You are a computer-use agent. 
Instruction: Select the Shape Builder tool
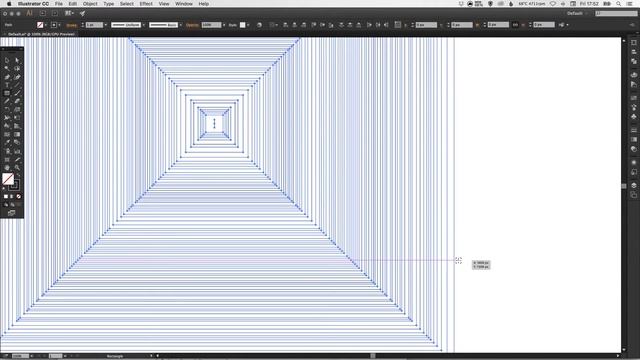click(x=7, y=126)
